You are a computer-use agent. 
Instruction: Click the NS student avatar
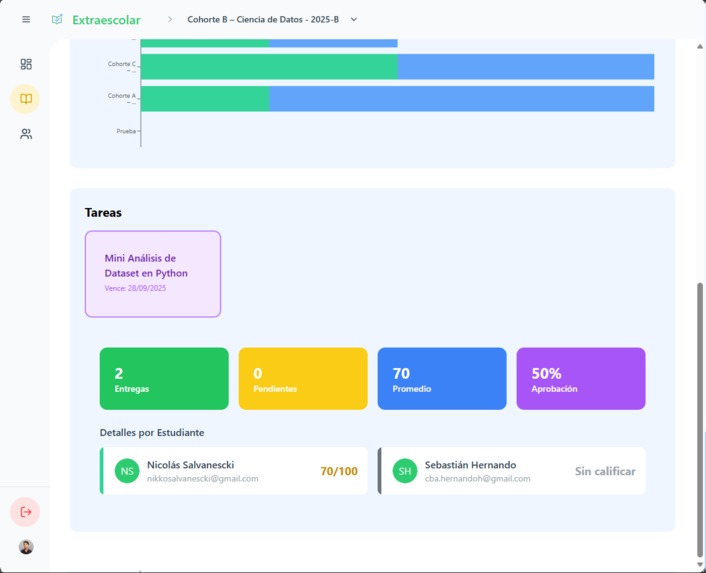(127, 471)
